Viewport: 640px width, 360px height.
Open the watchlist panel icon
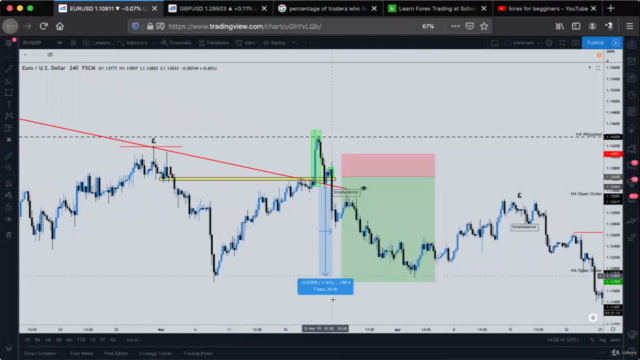(632, 44)
